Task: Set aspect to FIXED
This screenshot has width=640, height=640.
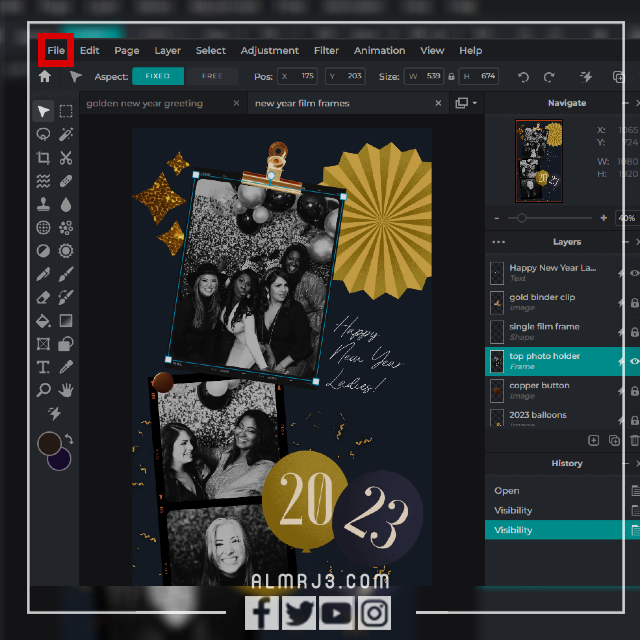Action: [158, 76]
